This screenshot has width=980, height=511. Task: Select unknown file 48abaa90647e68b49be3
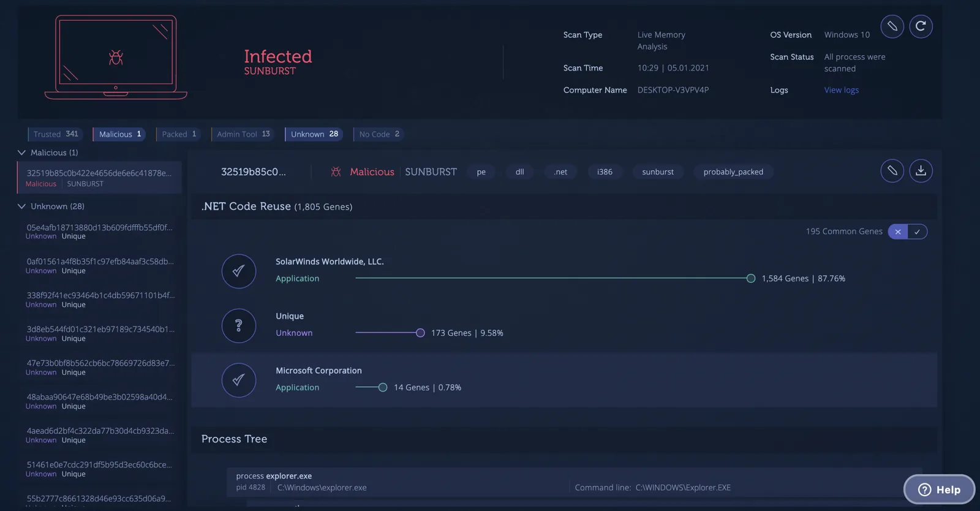(99, 401)
